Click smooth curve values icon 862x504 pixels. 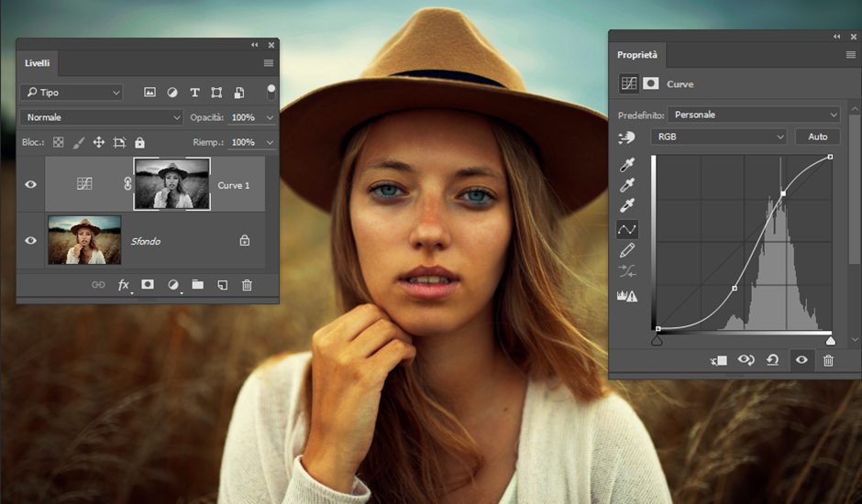click(626, 271)
